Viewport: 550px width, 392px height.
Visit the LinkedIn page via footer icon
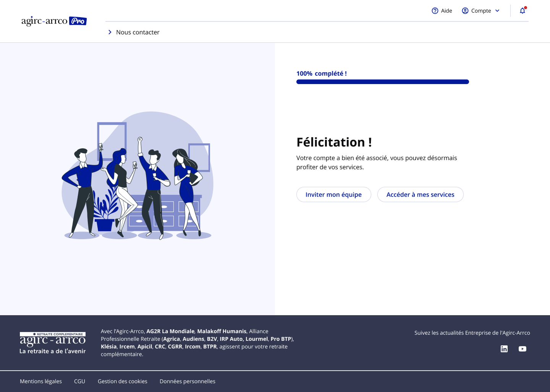504,349
